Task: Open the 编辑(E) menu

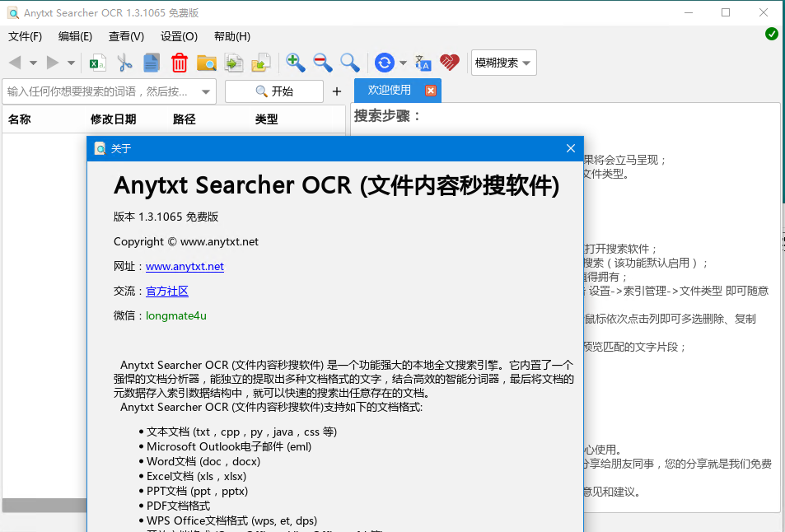Action: (75, 36)
